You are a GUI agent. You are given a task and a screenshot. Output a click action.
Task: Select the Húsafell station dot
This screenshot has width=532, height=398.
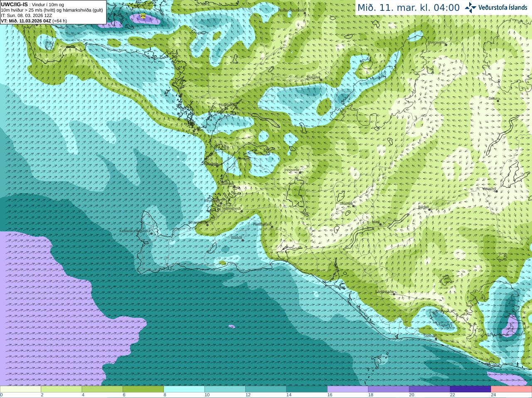(x=321, y=79)
